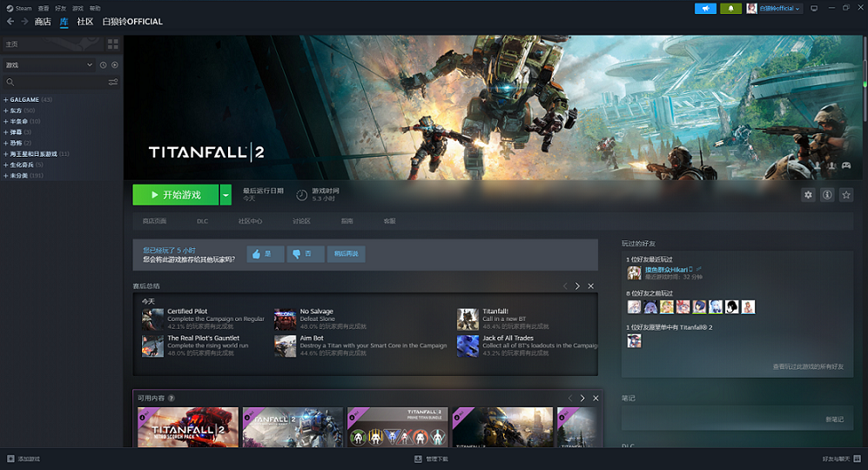868x470 pixels.
Task: Click the library search input field
Action: tap(61, 82)
